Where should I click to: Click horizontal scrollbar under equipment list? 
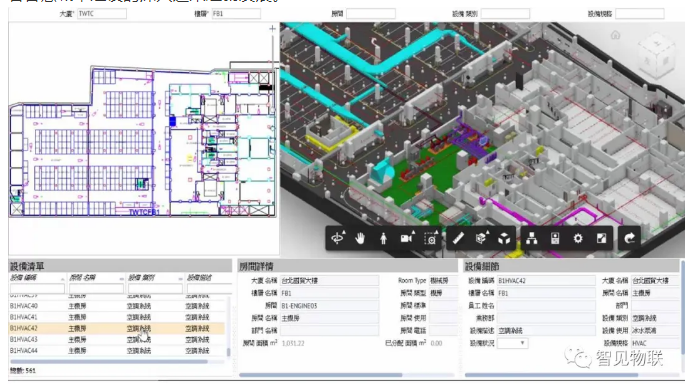click(x=109, y=362)
